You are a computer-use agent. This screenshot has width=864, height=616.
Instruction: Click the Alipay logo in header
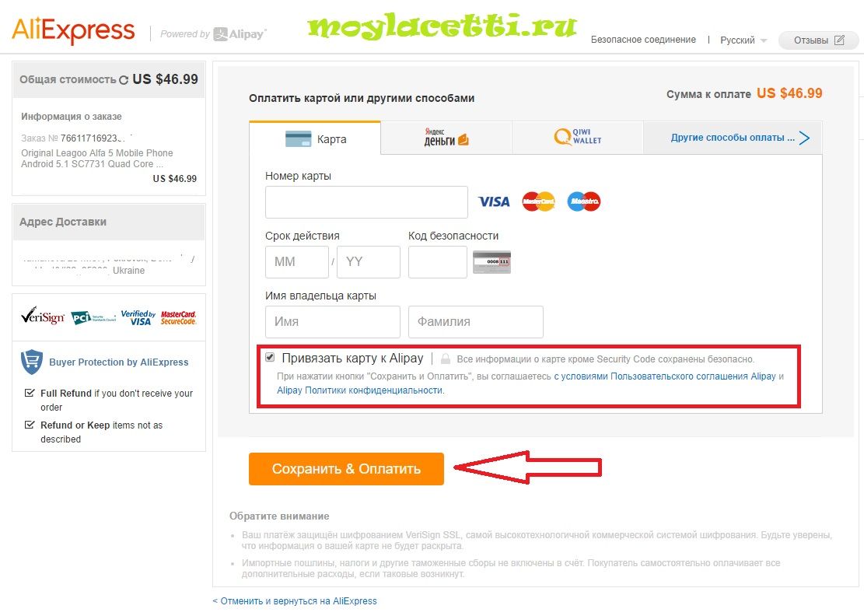(x=240, y=34)
